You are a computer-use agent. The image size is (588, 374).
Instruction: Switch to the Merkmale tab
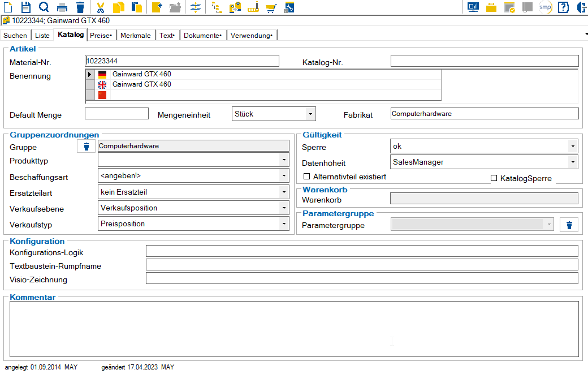pos(135,35)
